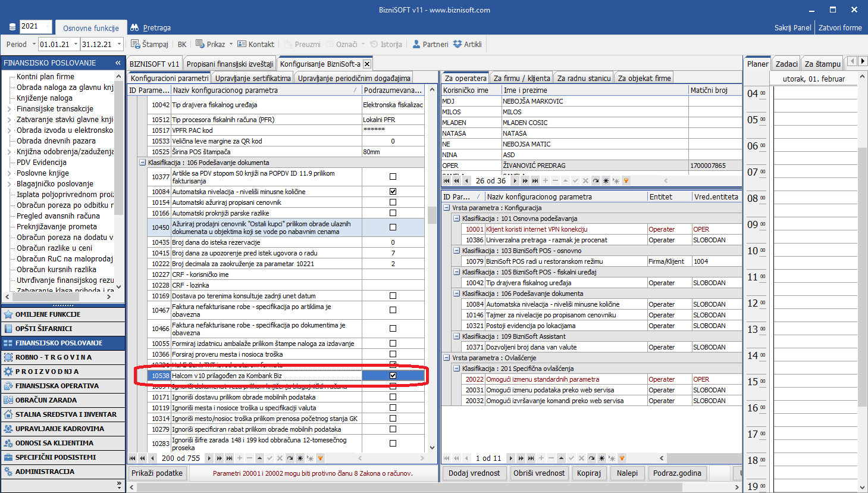Screen dimensions: 868x493
Task: Toggle Automatska nivelacija checkbox
Action: 393,192
